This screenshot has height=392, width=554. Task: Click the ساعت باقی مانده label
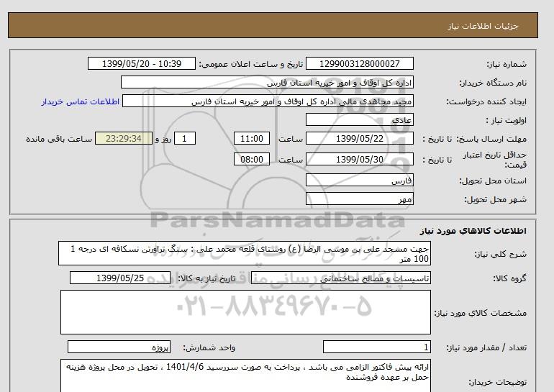59,139
